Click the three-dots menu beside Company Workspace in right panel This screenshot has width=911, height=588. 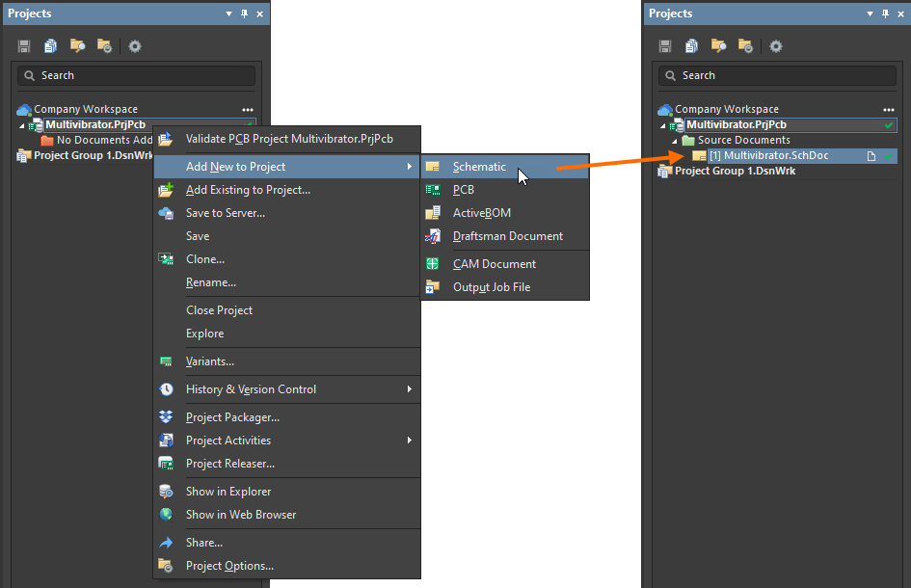pyautogui.click(x=889, y=110)
